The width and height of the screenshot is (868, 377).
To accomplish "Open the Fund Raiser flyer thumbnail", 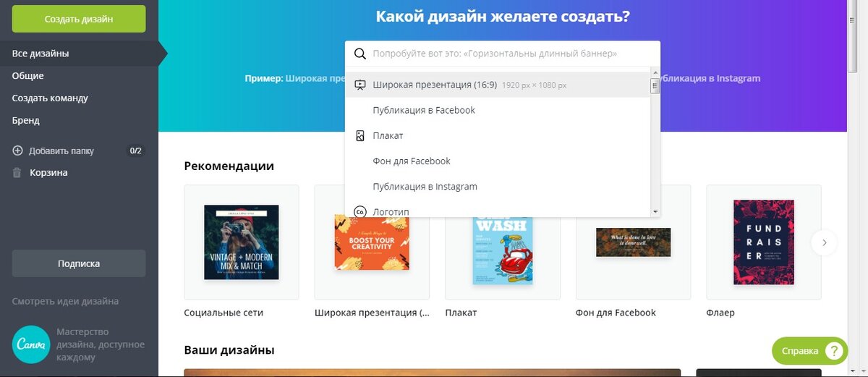I will [764, 242].
